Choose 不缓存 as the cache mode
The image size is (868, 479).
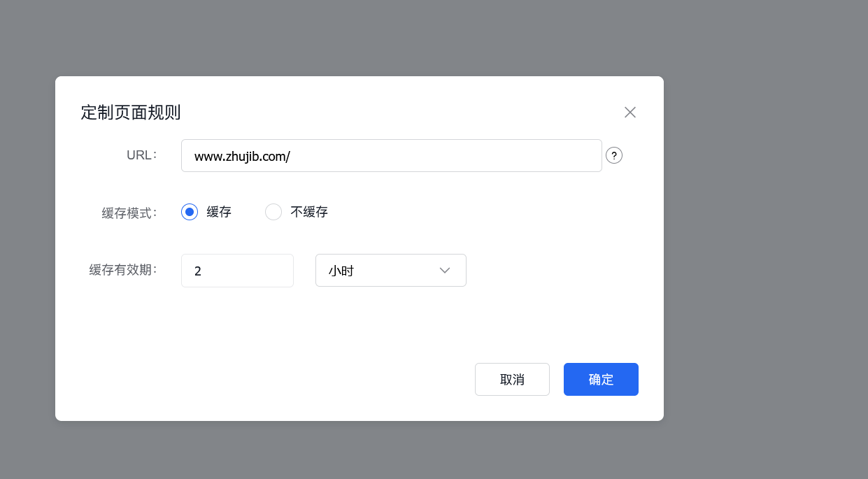coord(273,211)
